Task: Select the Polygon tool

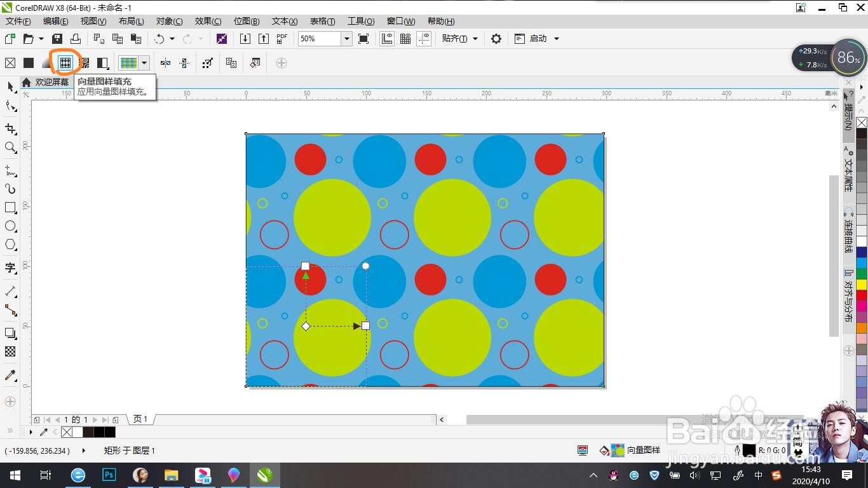Action: click(x=10, y=245)
